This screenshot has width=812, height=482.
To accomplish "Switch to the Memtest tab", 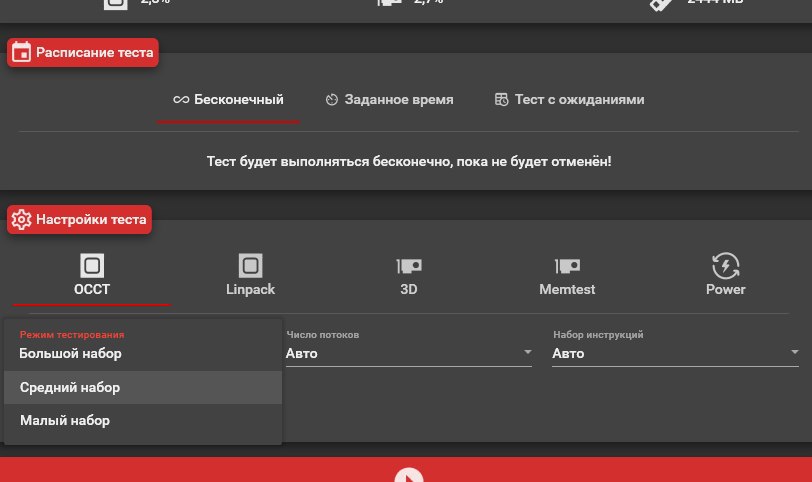I will (x=567, y=275).
